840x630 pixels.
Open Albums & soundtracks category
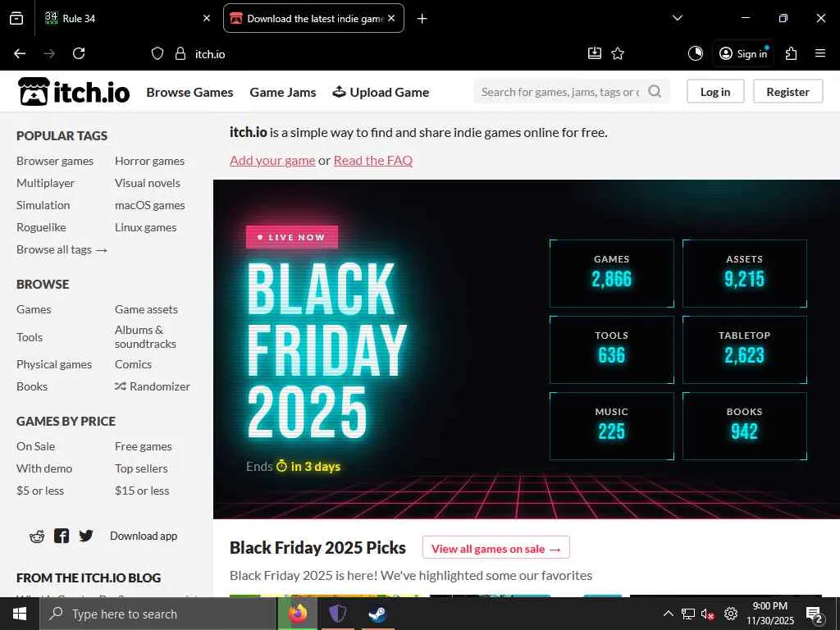[145, 336]
